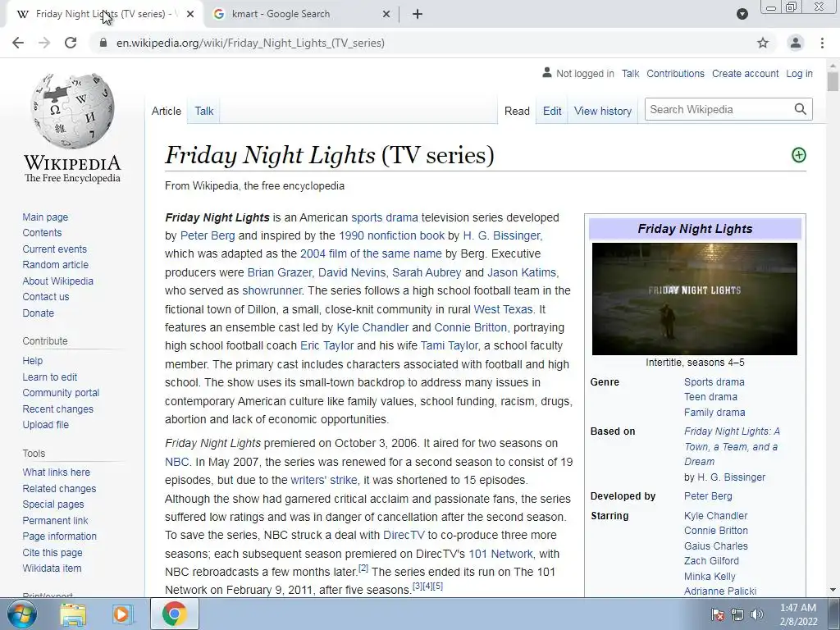Click the Donate sidebar link
Image resolution: width=840 pixels, height=630 pixels.
[x=38, y=313]
